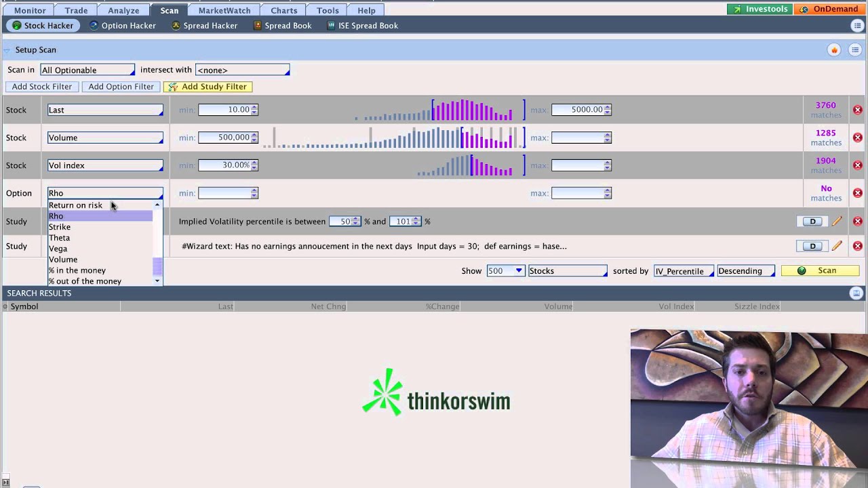Image resolution: width=868 pixels, height=488 pixels.
Task: Open the Descending sort order dropdown
Action: 745,271
